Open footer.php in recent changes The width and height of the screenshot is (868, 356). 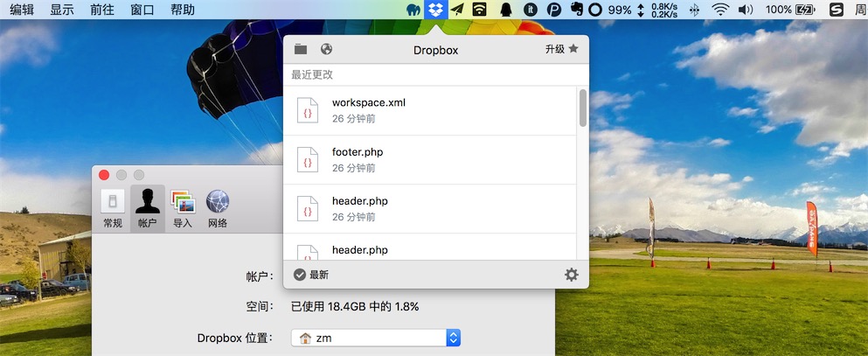point(429,160)
